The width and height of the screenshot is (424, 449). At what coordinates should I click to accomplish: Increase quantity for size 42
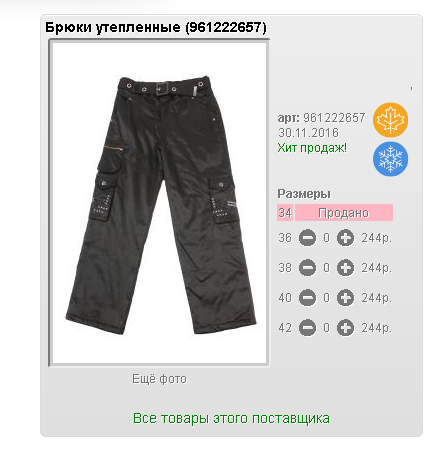[345, 328]
